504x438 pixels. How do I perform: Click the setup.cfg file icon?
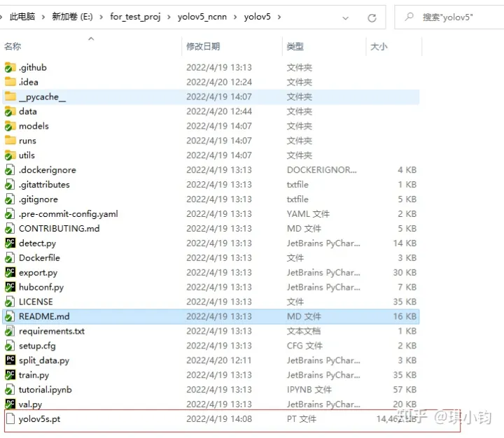pos(10,346)
